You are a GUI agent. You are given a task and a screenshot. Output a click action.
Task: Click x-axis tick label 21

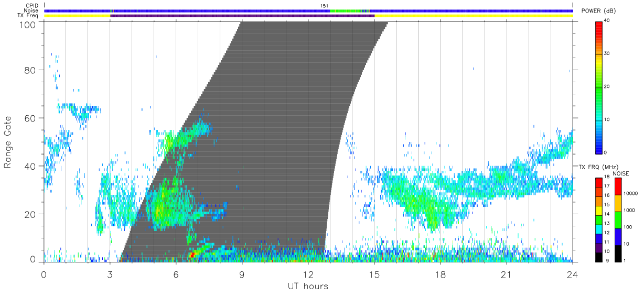506,274
